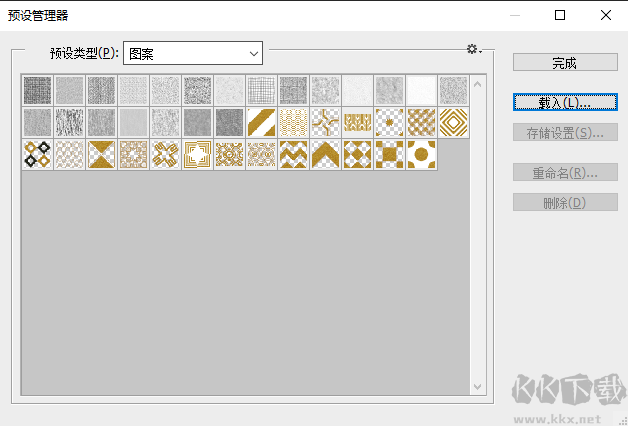The height and width of the screenshot is (426, 628).
Task: Click the scrollbar down arrow
Action: [x=477, y=387]
